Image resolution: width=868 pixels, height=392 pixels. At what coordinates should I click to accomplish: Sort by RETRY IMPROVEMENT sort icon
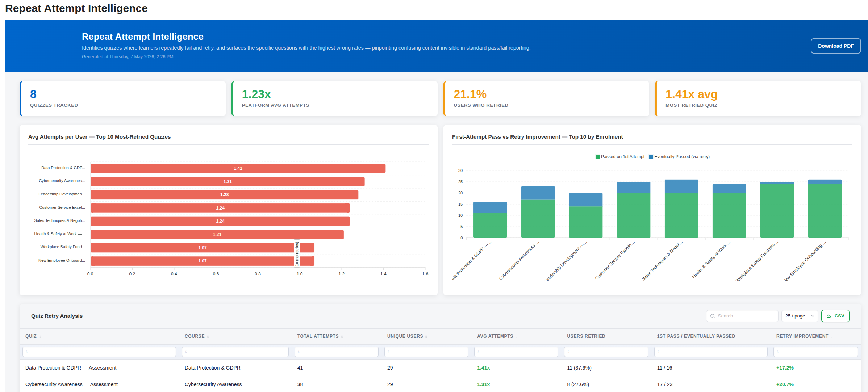[831, 337]
